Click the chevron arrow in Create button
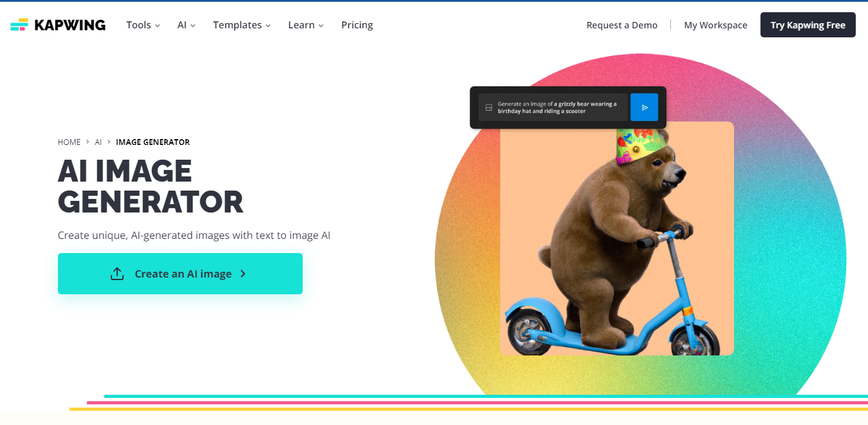The width and height of the screenshot is (868, 425). click(x=243, y=274)
